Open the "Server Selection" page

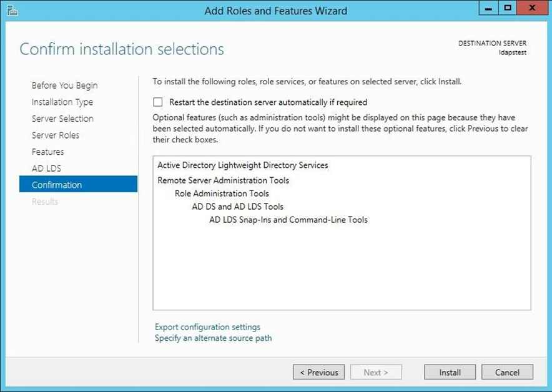coord(64,119)
